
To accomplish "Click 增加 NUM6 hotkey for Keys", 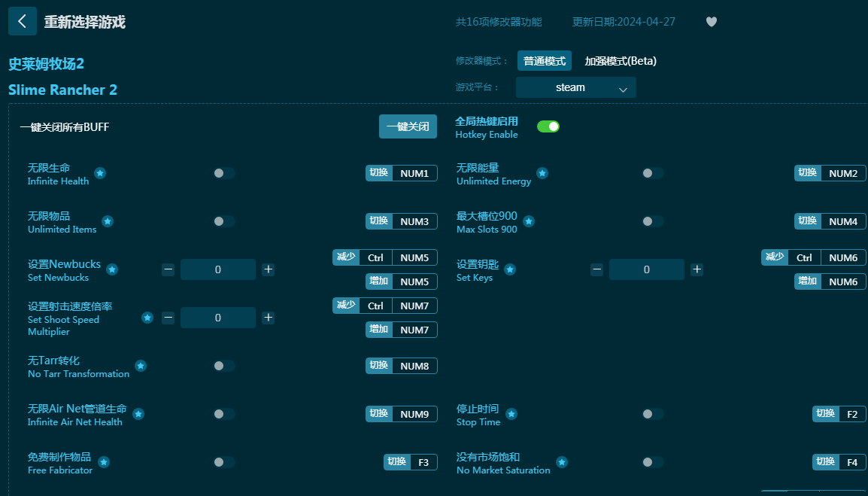I will [x=830, y=281].
